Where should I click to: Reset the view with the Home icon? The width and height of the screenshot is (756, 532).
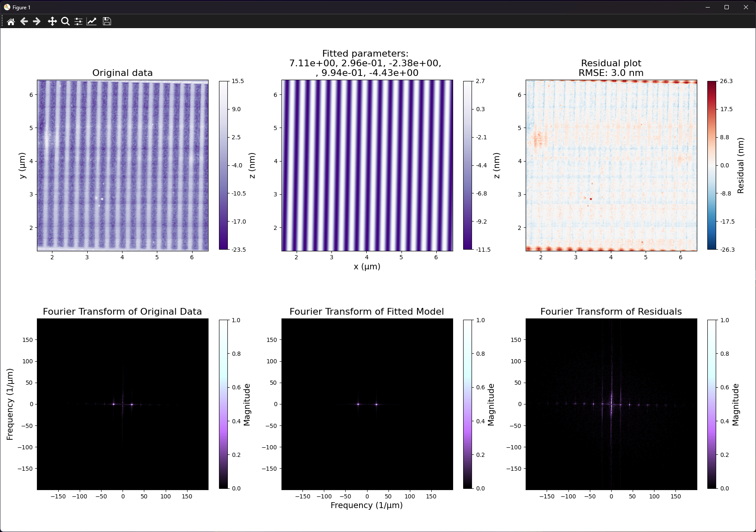point(11,21)
